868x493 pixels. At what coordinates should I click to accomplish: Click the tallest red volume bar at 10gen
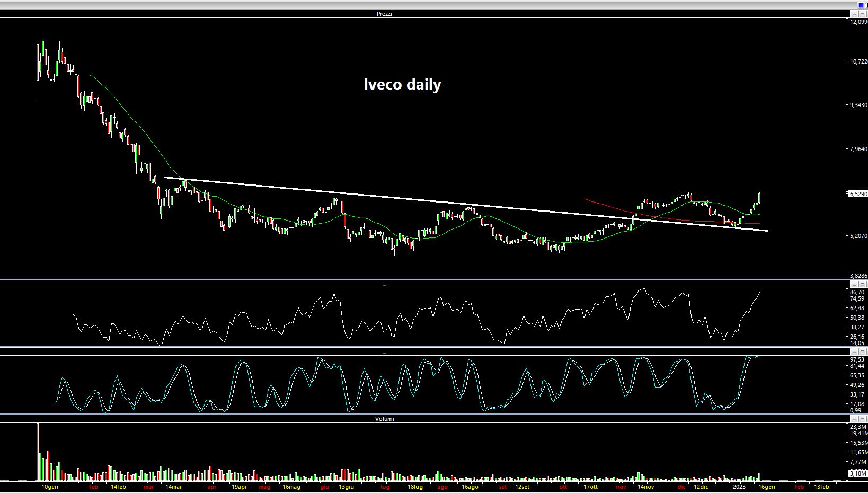(38, 452)
